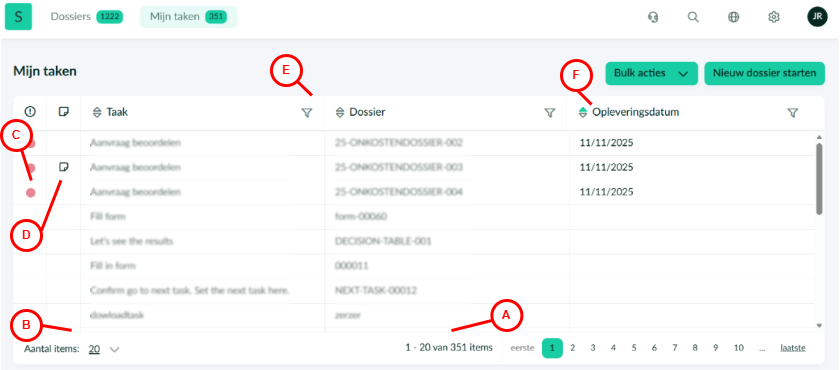Select pagination page 1
The height and width of the screenshot is (370, 840).
tap(552, 348)
